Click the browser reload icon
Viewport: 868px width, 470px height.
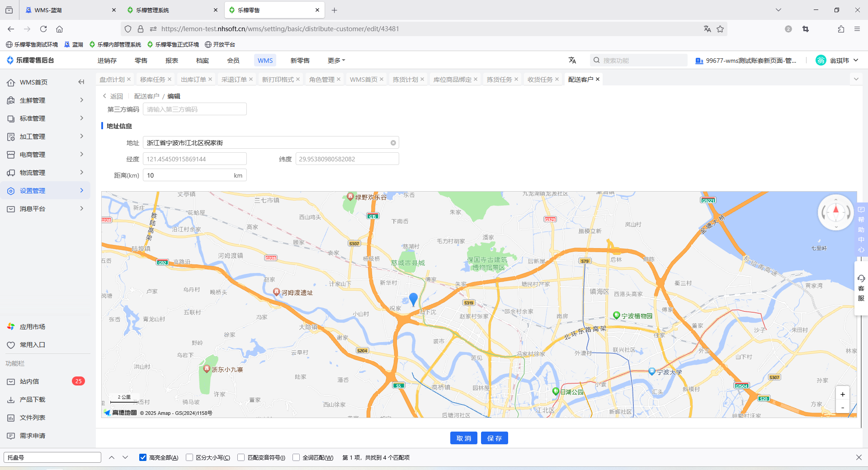43,29
